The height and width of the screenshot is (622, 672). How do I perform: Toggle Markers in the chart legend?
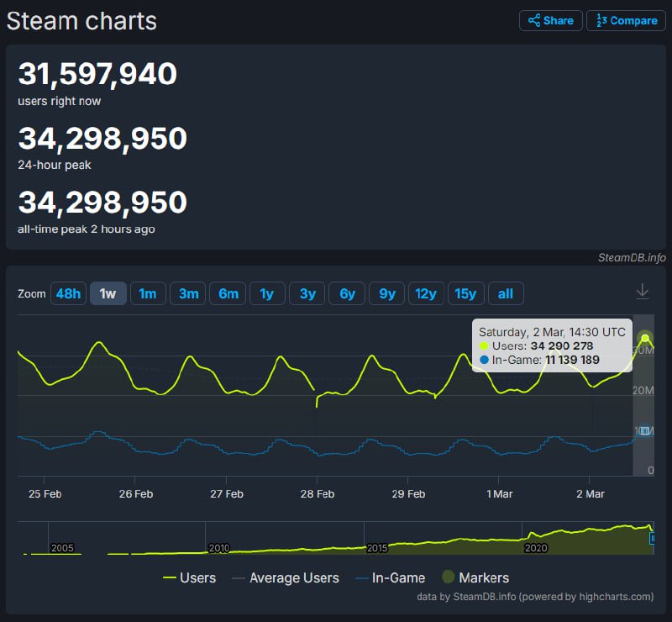tap(475, 577)
